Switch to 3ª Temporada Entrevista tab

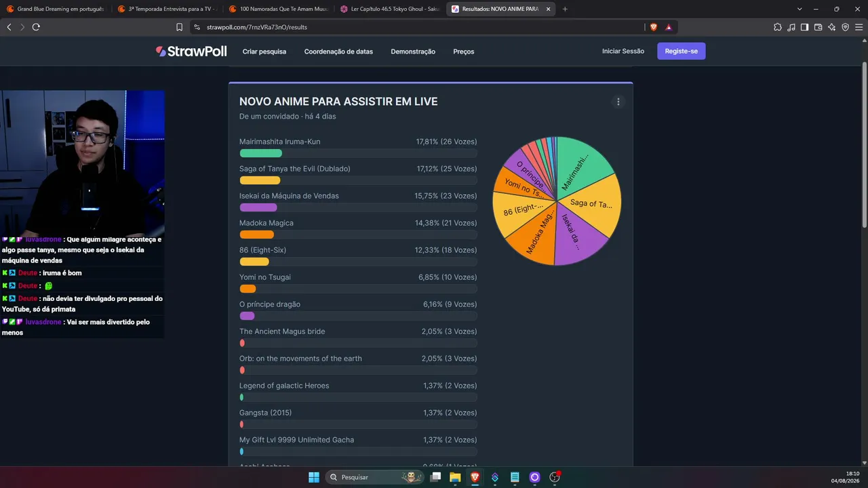click(x=166, y=9)
